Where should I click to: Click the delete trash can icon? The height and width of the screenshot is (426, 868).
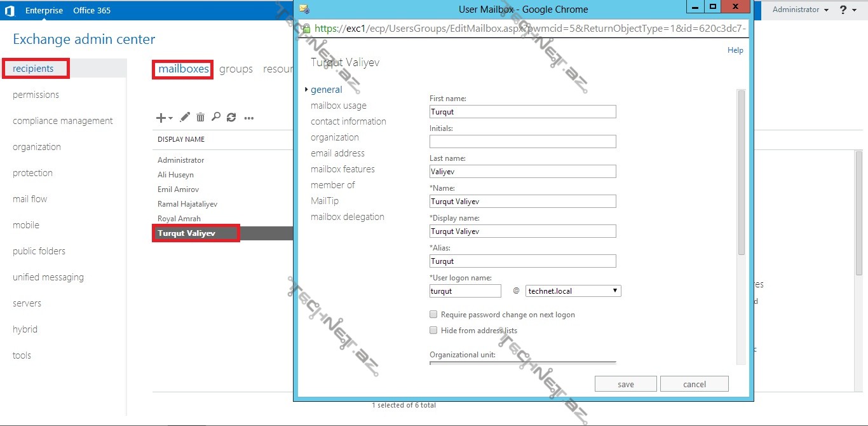[200, 117]
